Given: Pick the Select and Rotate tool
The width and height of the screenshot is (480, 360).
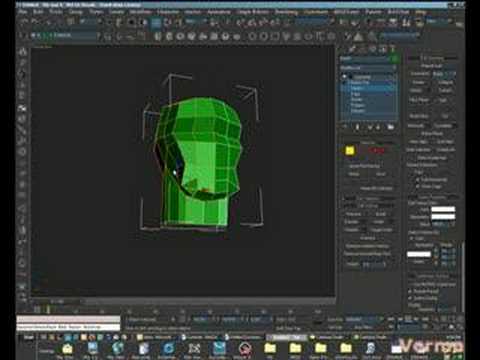Looking at the screenshot, I should (167, 23).
